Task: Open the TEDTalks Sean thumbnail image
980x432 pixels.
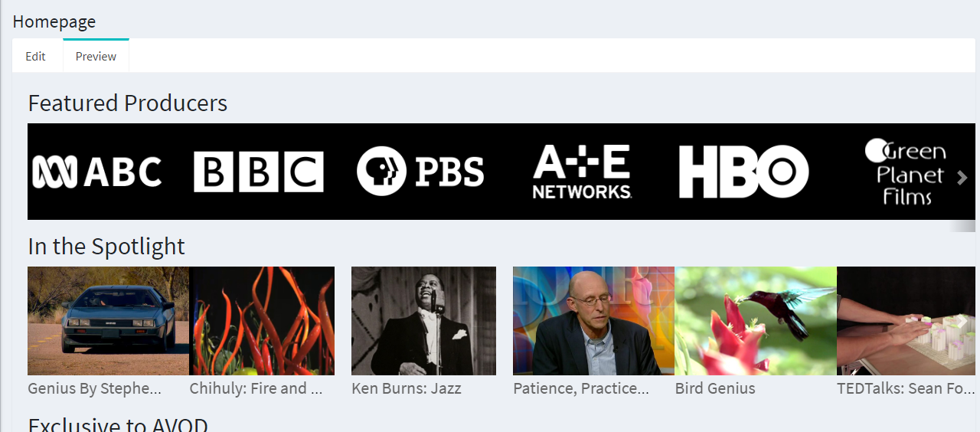Action: point(906,321)
